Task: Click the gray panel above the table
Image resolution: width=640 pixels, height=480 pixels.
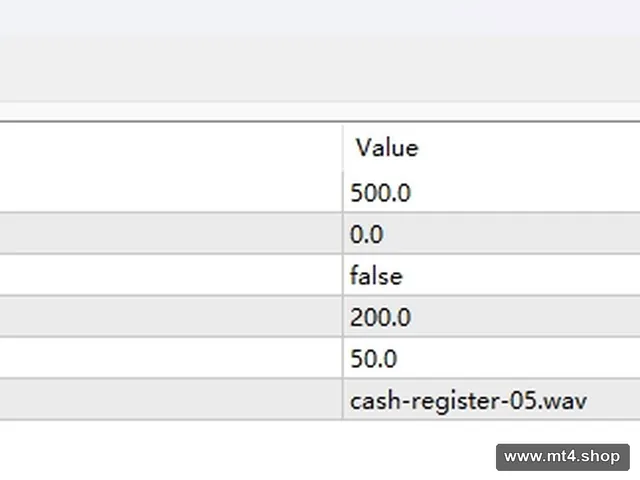Action: tap(320, 69)
